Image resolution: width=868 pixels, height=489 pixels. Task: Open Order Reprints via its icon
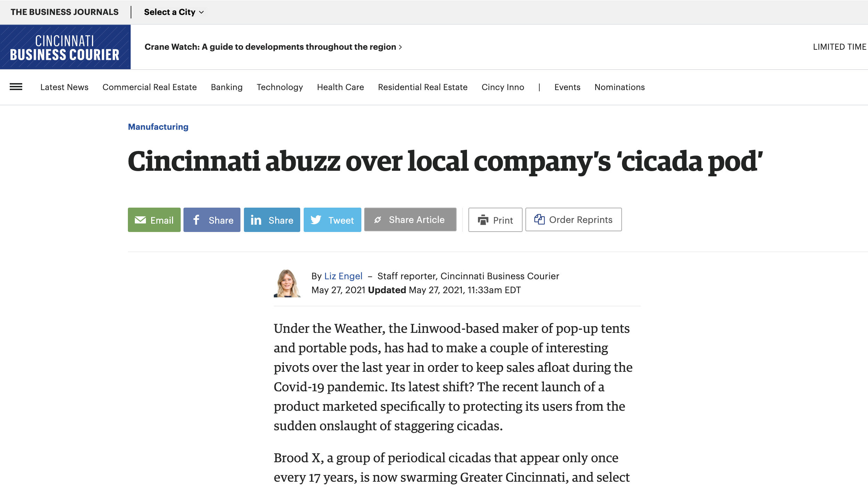point(540,219)
